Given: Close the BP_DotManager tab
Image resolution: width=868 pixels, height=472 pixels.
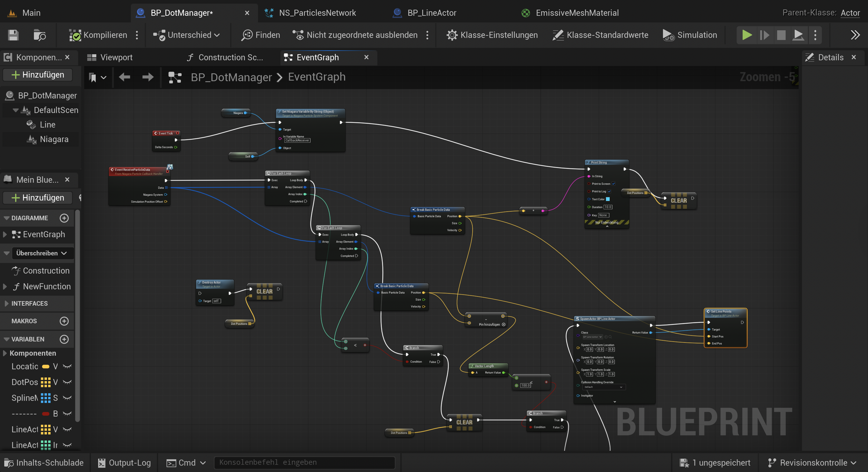Looking at the screenshot, I should coord(247,13).
